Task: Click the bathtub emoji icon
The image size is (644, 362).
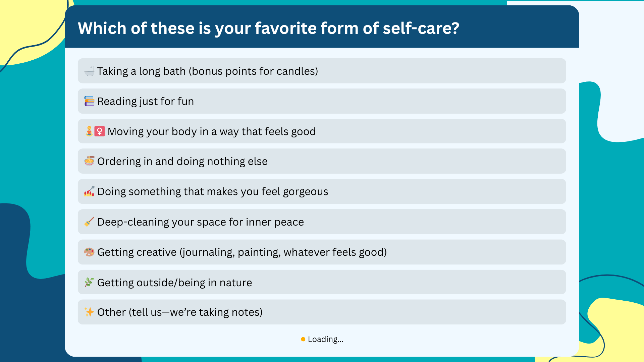Action: click(89, 71)
